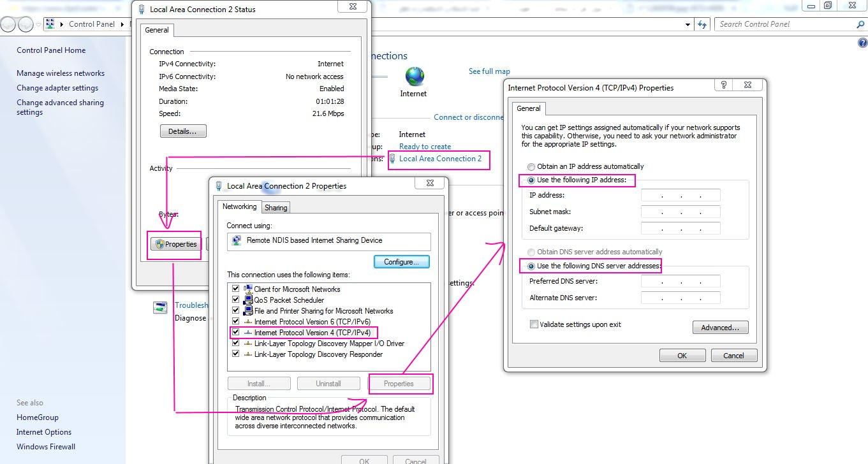The height and width of the screenshot is (464, 868).
Task: Open the blue Help question mark
Action: pyautogui.click(x=863, y=43)
